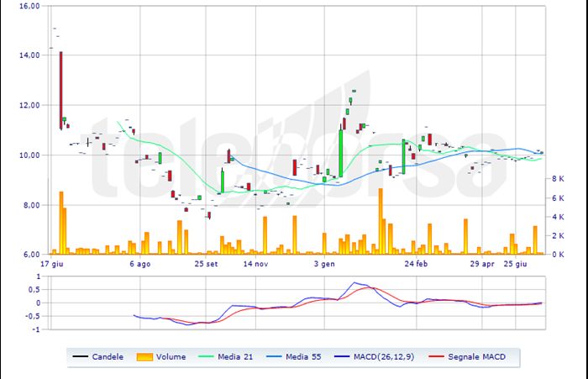Click the 10,00 price axis label
This screenshot has height=379, width=588.
[29, 155]
